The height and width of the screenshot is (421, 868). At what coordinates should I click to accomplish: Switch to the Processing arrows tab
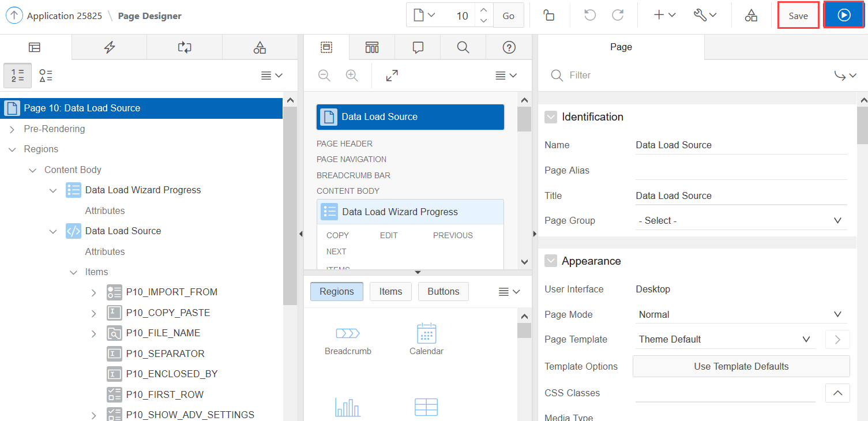(x=185, y=47)
